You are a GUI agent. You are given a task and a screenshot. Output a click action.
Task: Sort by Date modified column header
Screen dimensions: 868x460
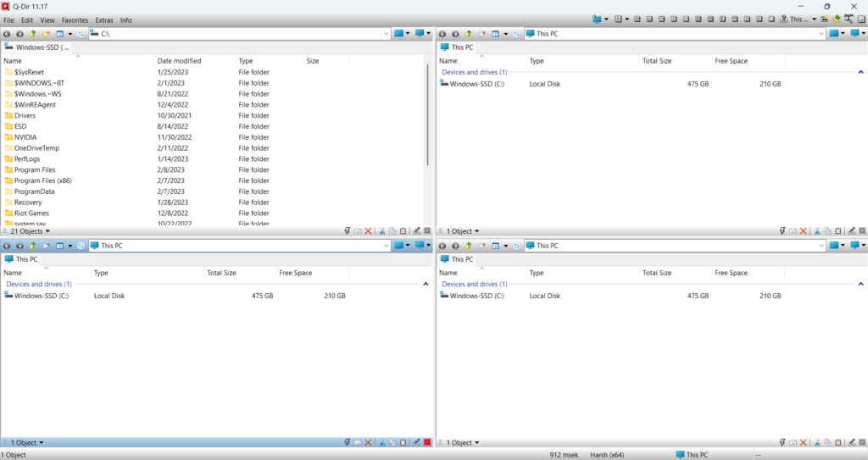179,61
